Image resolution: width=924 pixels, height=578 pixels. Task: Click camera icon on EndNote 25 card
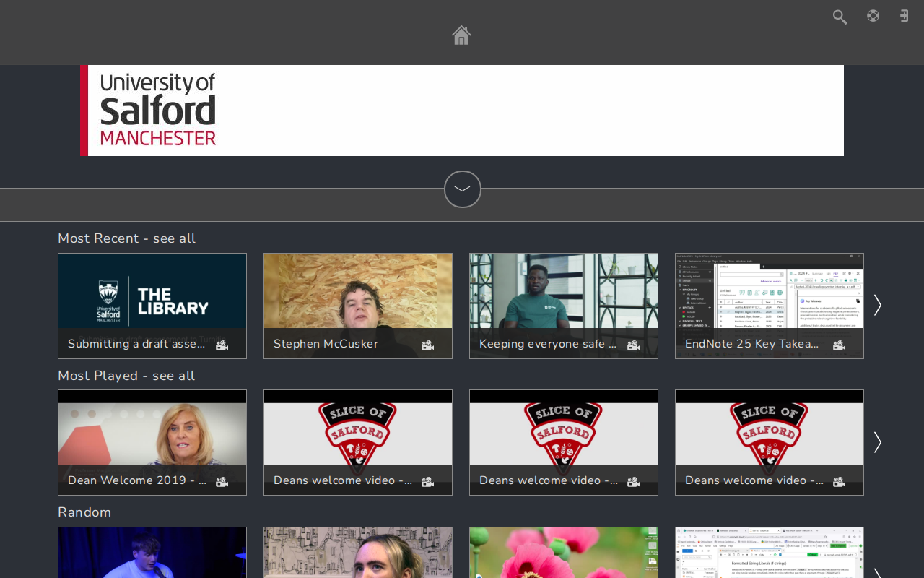pos(839,345)
